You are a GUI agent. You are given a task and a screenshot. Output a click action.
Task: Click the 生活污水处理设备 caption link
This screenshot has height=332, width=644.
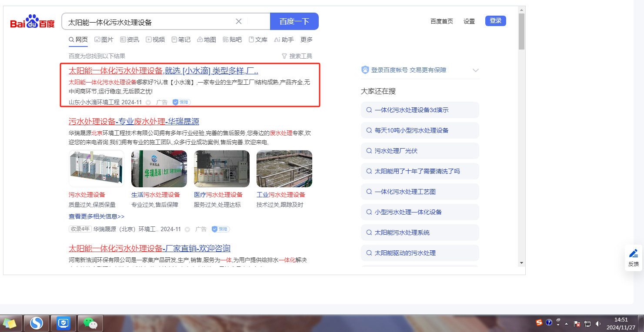(156, 195)
